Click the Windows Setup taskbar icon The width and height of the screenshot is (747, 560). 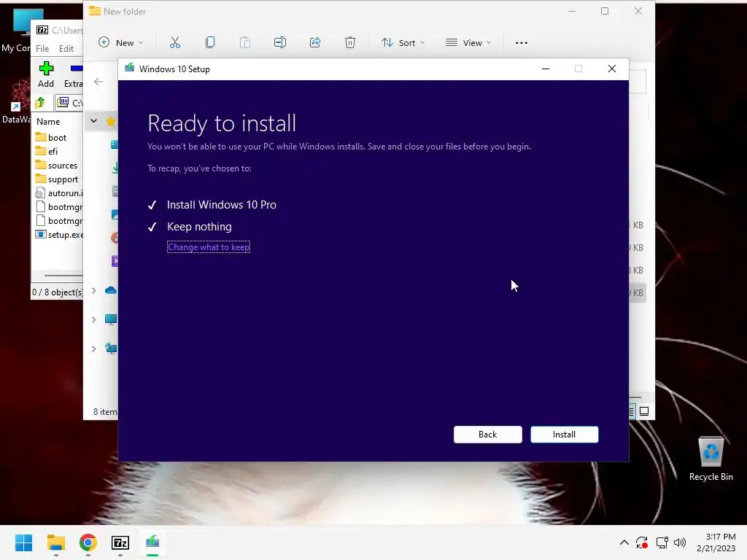pos(152,542)
